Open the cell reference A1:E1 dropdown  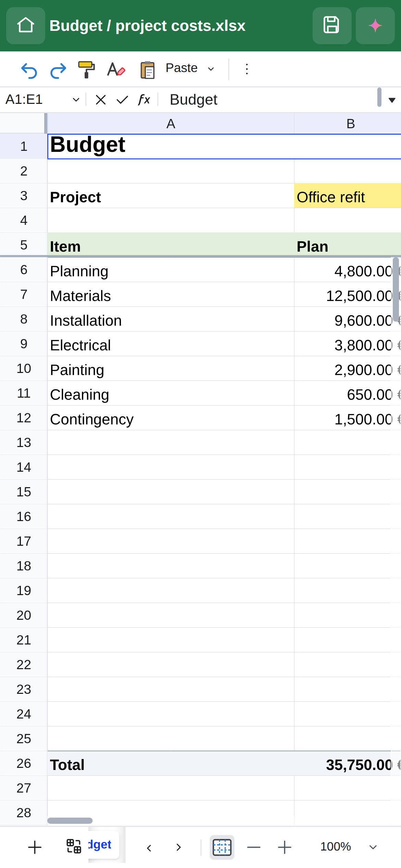coord(76,100)
